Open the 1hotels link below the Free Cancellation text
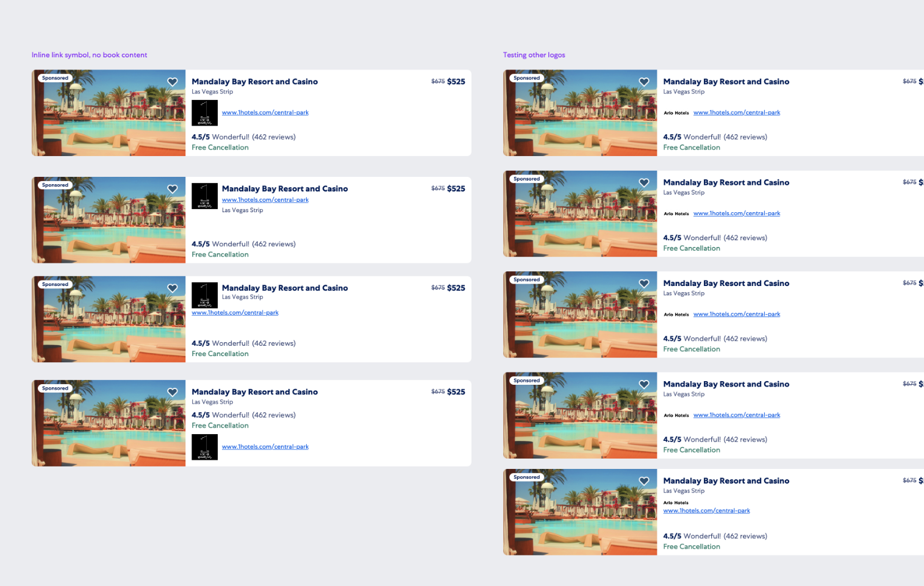The width and height of the screenshot is (924, 586). [265, 447]
